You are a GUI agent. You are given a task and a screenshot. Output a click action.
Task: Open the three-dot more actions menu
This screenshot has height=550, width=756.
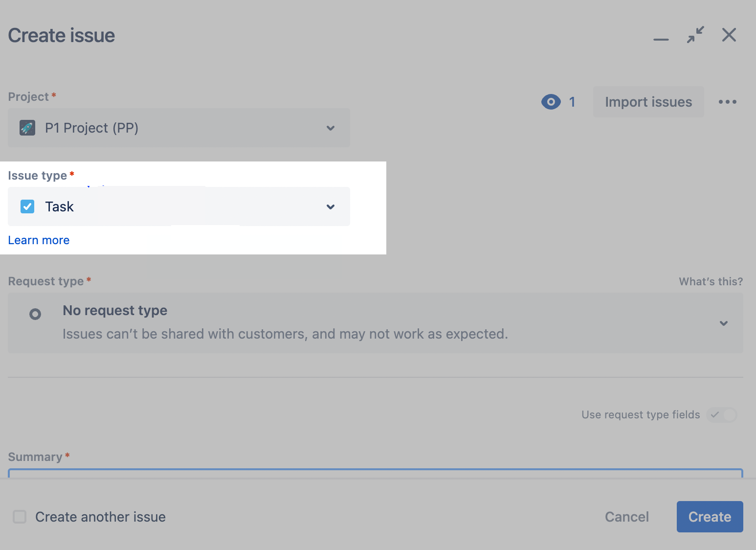coord(727,102)
